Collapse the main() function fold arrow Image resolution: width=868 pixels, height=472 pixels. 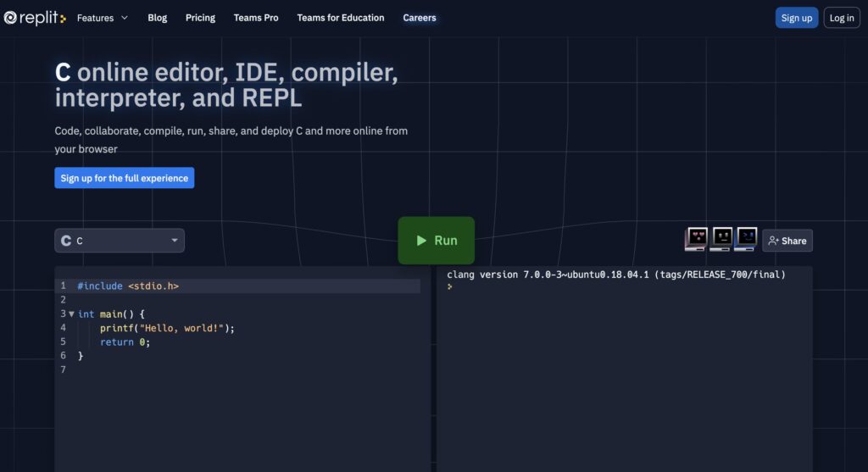point(71,314)
